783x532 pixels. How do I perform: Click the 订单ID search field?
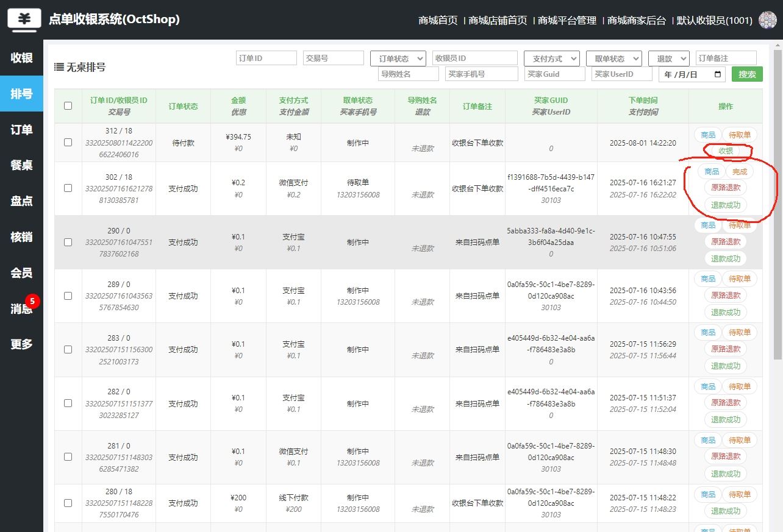[x=266, y=58]
